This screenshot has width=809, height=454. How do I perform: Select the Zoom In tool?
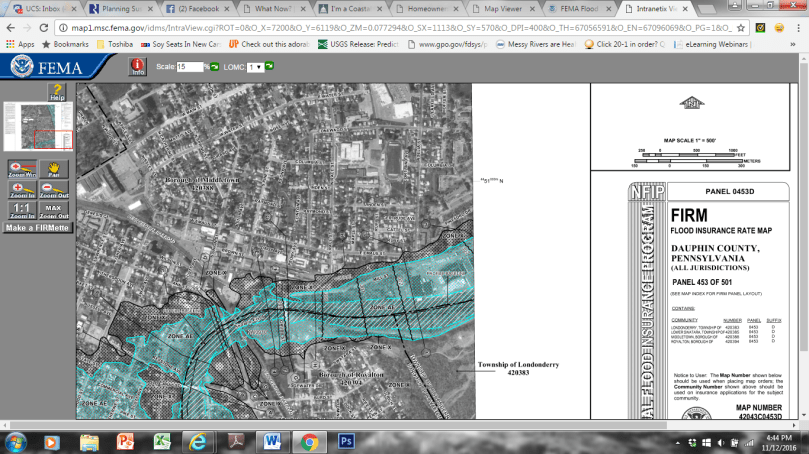pos(22,190)
